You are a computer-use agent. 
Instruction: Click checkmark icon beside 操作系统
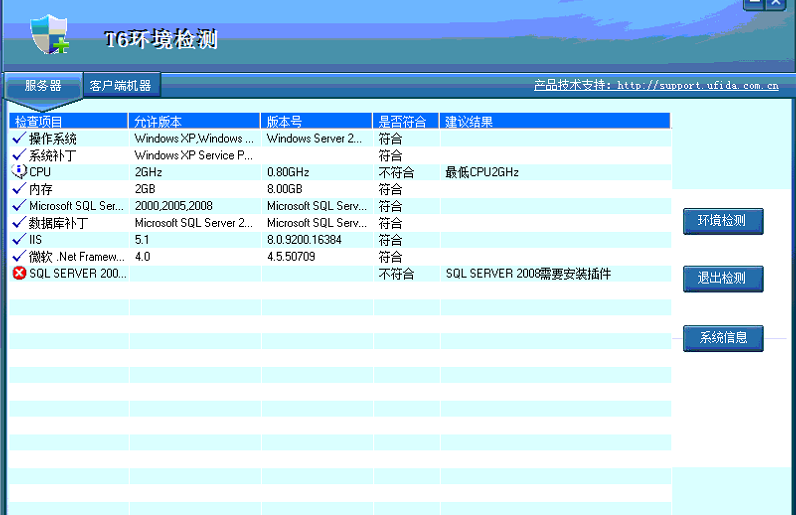[x=19, y=138]
